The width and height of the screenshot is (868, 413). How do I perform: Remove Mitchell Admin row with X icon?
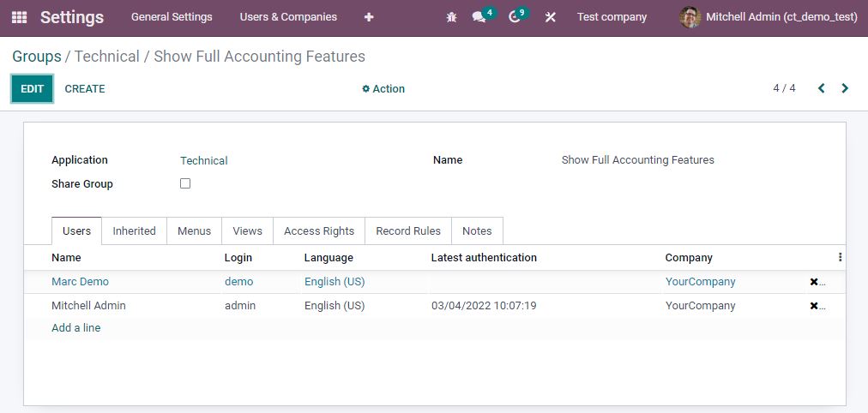pos(814,306)
